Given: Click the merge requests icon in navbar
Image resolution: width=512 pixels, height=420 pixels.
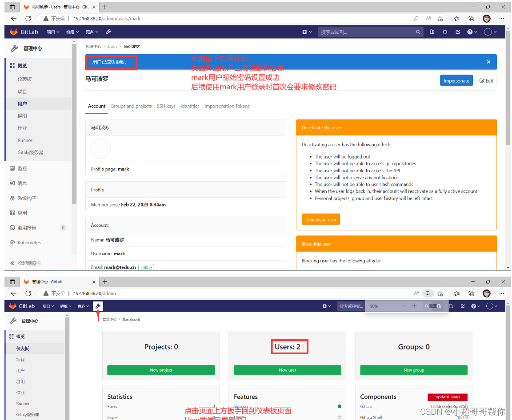Looking at the screenshot, I should point(444,32).
